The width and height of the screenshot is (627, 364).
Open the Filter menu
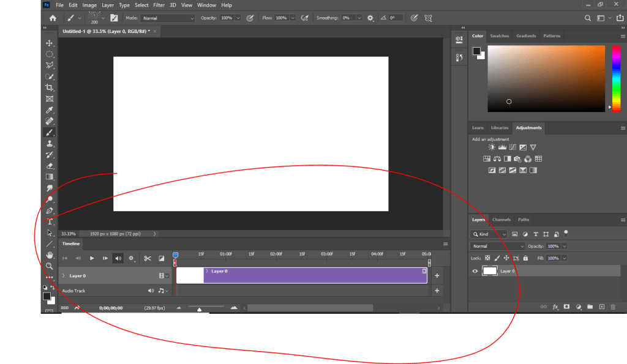point(159,5)
